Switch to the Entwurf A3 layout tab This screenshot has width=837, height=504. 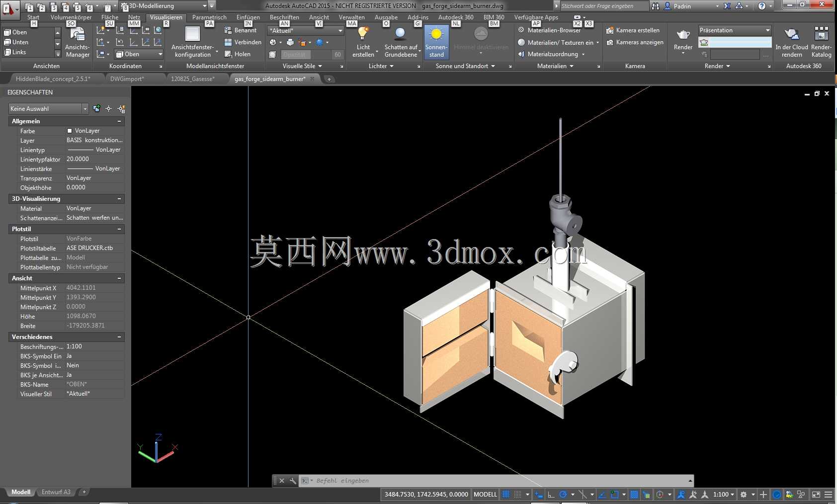[56, 492]
